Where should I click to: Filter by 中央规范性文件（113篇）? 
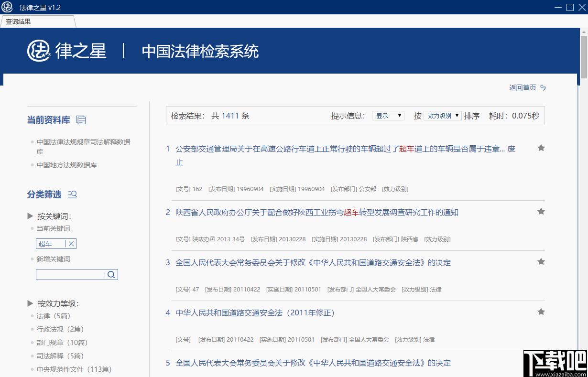[74, 369]
